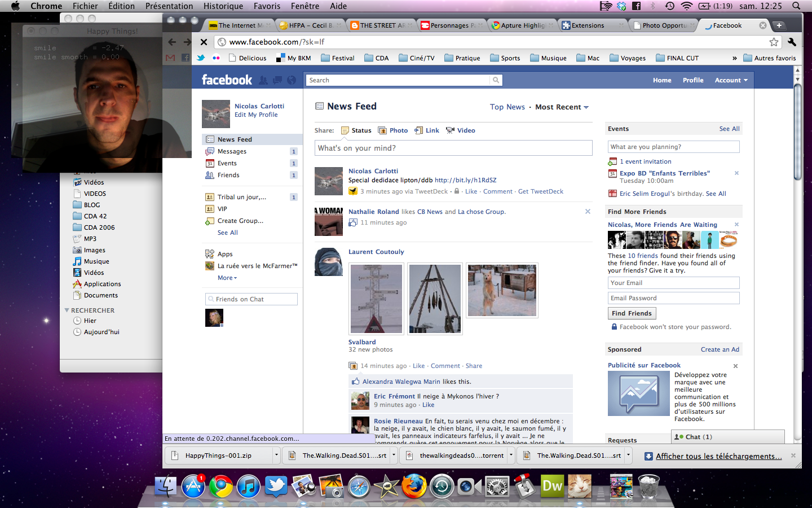The image size is (812, 508).
Task: Close the Publicité sur Facebook ad
Action: point(735,366)
